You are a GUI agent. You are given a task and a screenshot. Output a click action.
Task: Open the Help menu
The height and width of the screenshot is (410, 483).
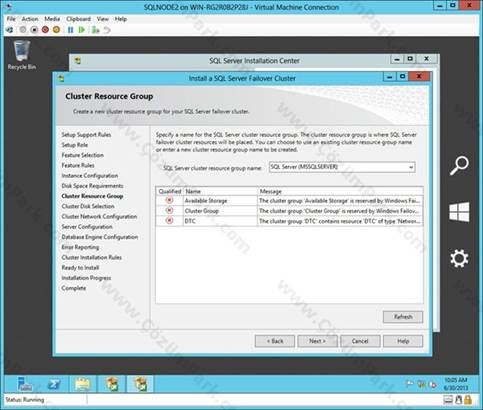tap(121, 19)
